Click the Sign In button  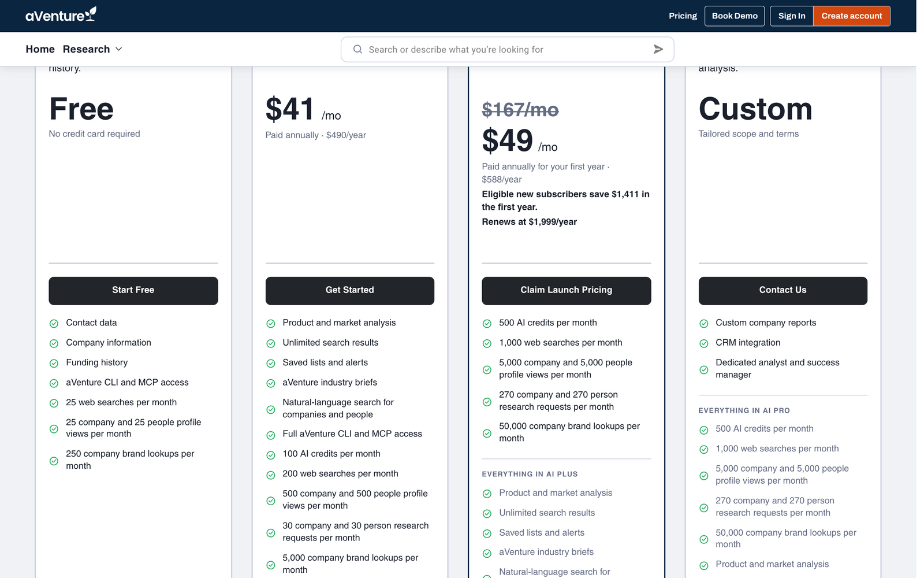[792, 16]
